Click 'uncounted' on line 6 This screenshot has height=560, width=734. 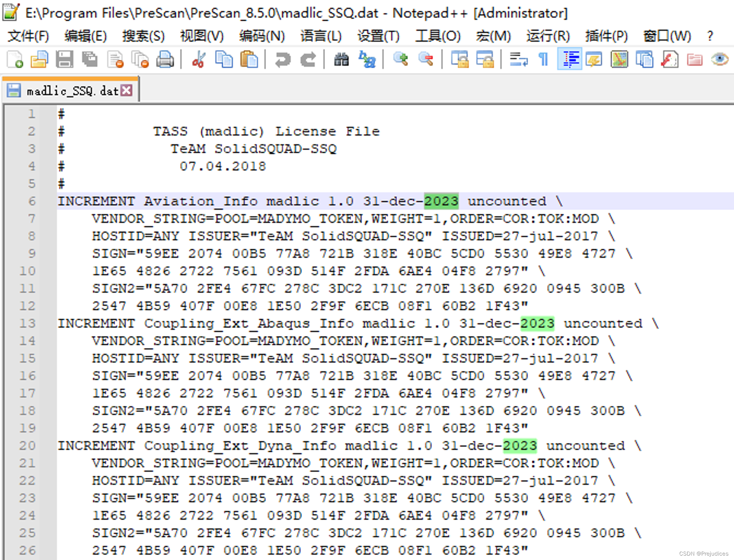507,201
